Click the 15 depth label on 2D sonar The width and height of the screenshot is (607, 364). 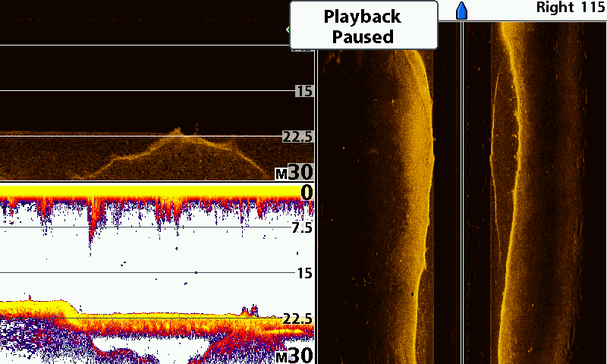[x=304, y=273]
